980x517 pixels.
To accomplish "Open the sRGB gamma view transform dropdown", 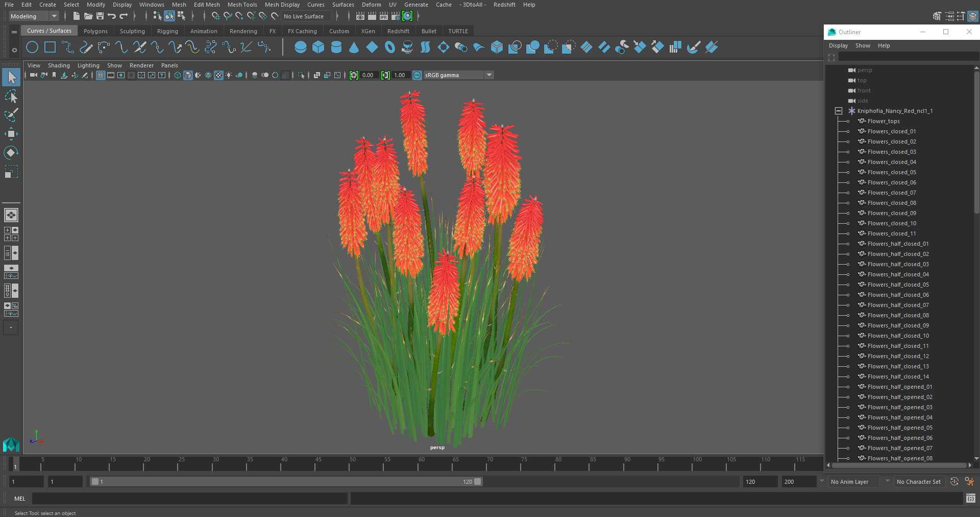I will click(458, 75).
